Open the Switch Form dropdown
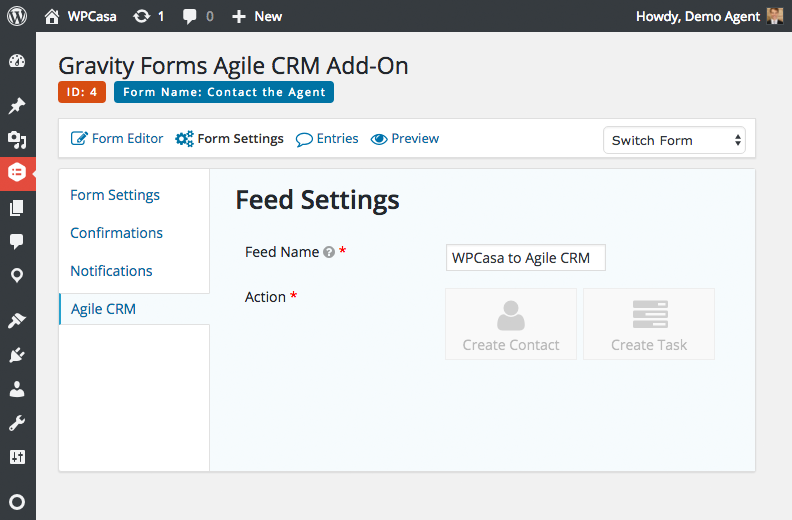792x520 pixels. coord(674,140)
